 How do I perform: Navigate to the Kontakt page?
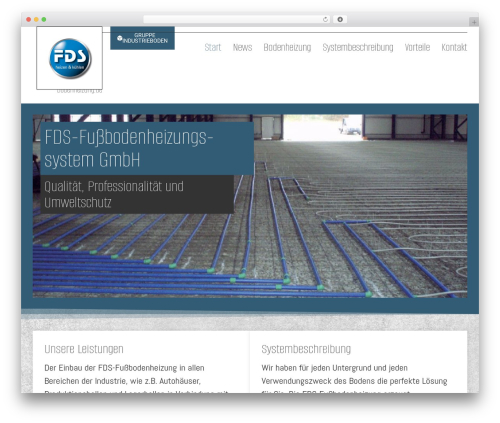click(454, 47)
